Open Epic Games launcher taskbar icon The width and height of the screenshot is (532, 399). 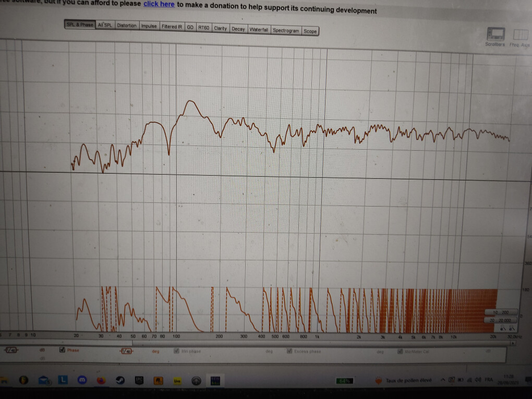click(139, 380)
